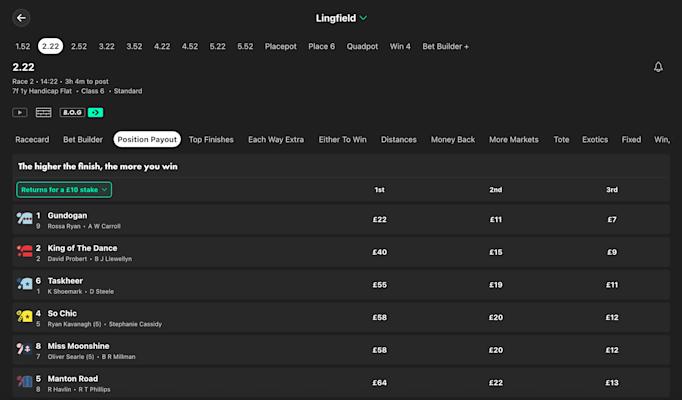
Task: Click the horse name Miss Moonshine
Action: tap(78, 346)
